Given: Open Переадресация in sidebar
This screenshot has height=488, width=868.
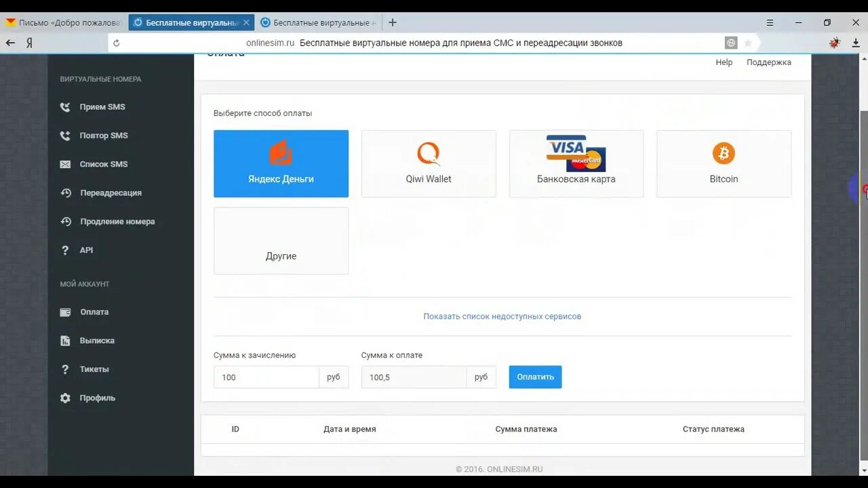Looking at the screenshot, I should [111, 192].
